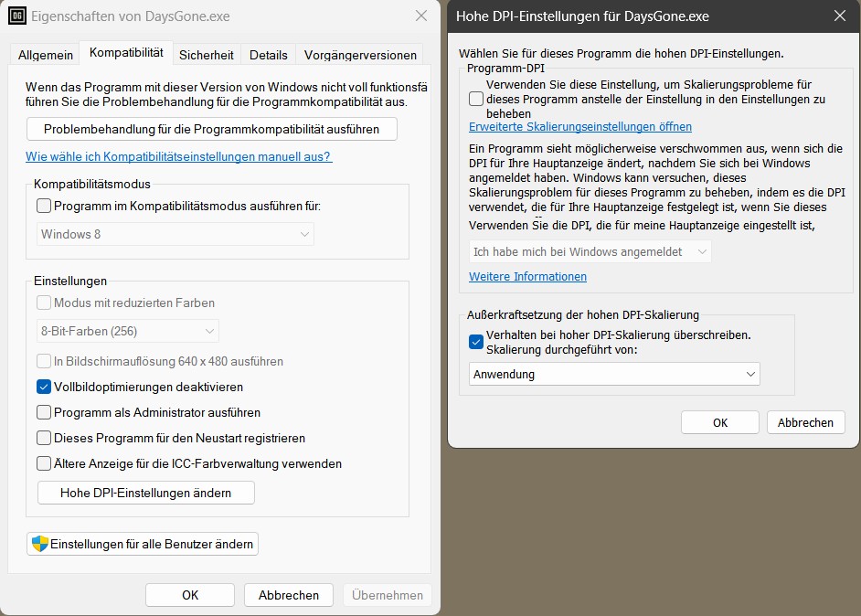Switch to the Allgemein tab

[46, 55]
